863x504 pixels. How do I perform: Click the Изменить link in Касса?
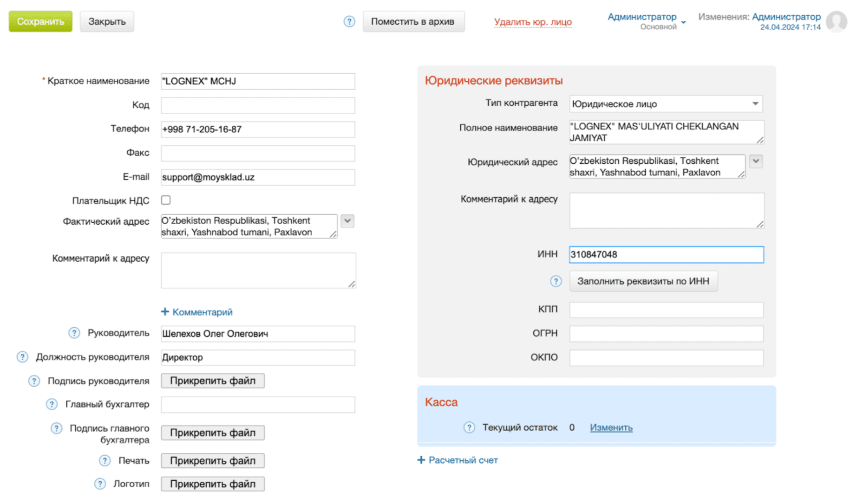(611, 427)
